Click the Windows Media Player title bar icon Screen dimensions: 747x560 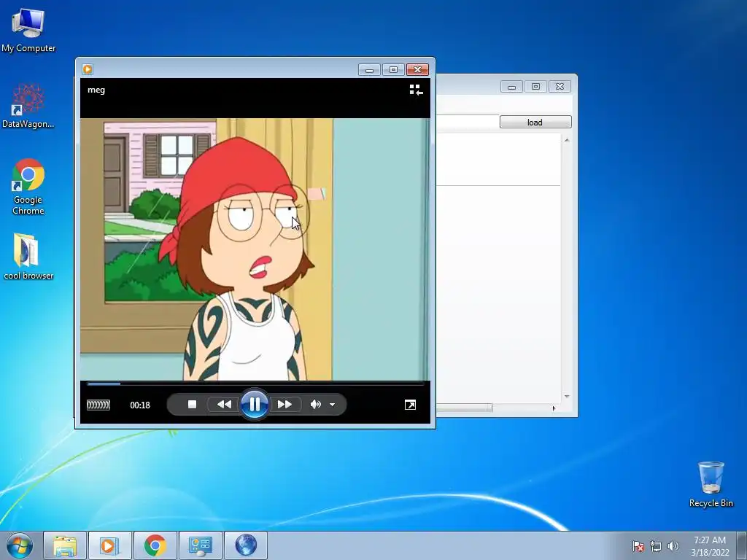tap(88, 69)
